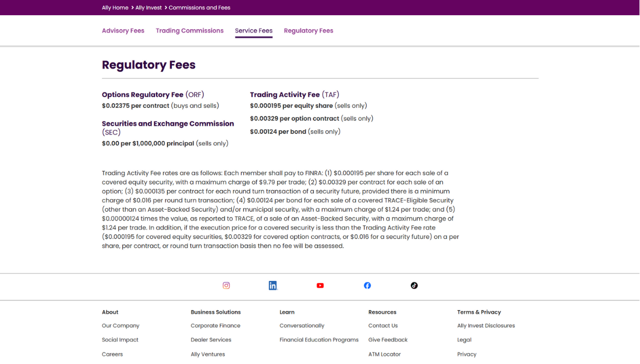Viewport: 640px width, 364px height.
Task: Click the $0.00329 per option contract text
Action: [x=295, y=119]
